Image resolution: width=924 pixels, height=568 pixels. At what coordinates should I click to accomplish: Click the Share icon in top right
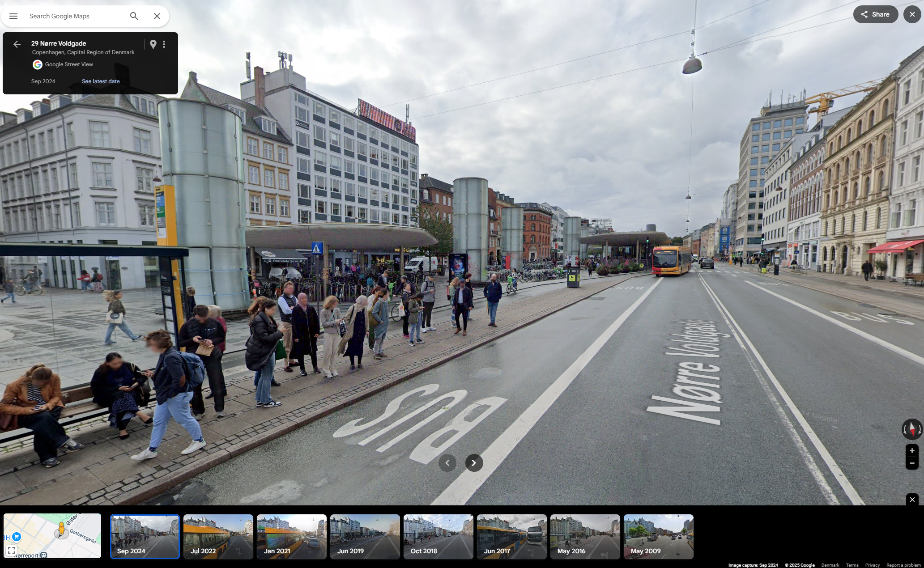(x=875, y=14)
